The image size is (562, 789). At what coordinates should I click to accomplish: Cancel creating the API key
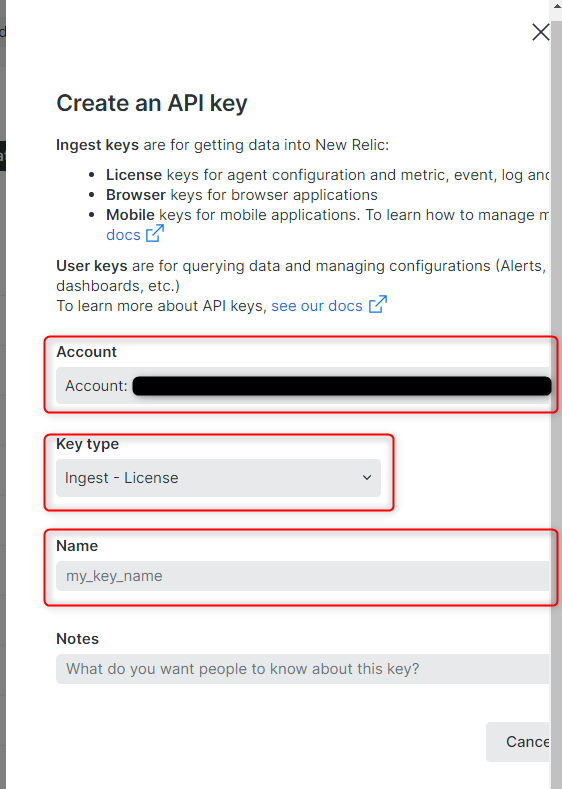pos(519,742)
